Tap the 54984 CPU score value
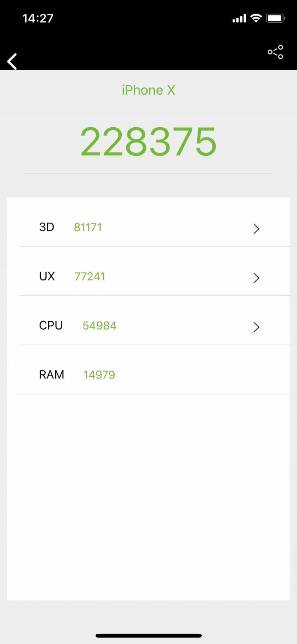Image resolution: width=297 pixels, height=644 pixels. (x=99, y=326)
